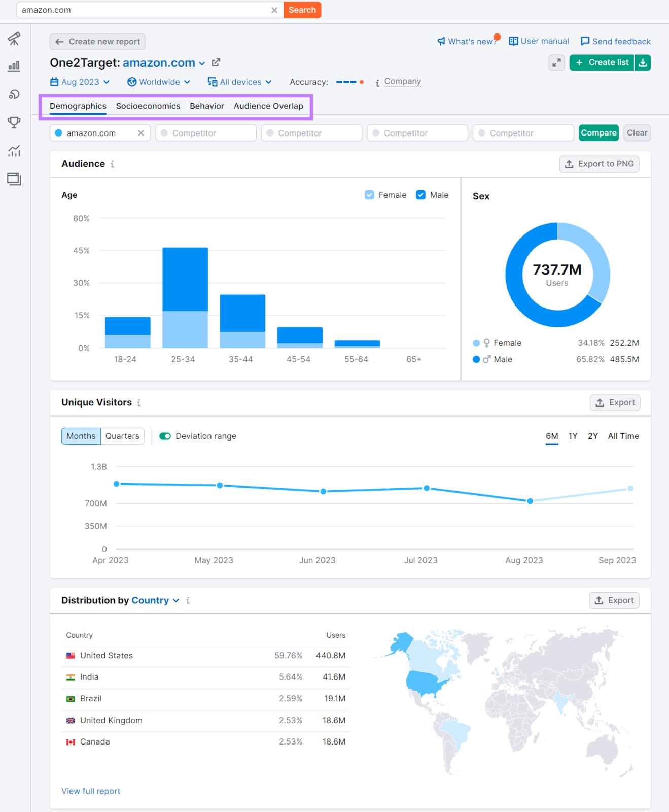
Task: Click the megaphone What's new icon
Action: click(441, 41)
